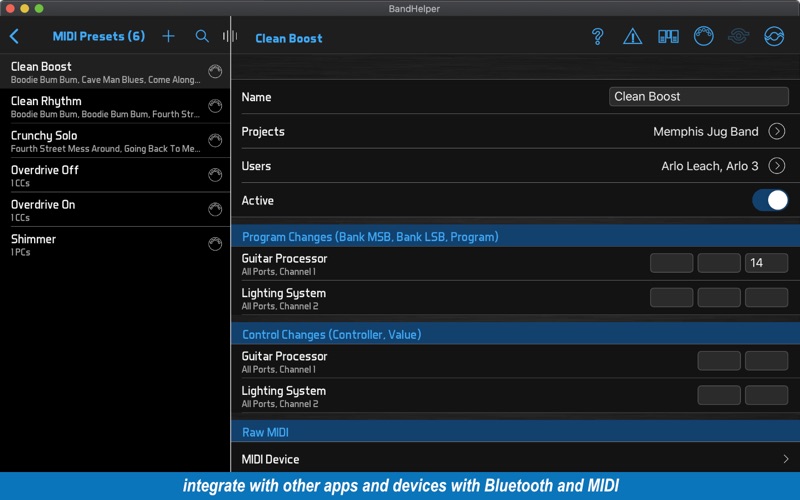Click Guitar Processor program field showing 14

coord(766,263)
